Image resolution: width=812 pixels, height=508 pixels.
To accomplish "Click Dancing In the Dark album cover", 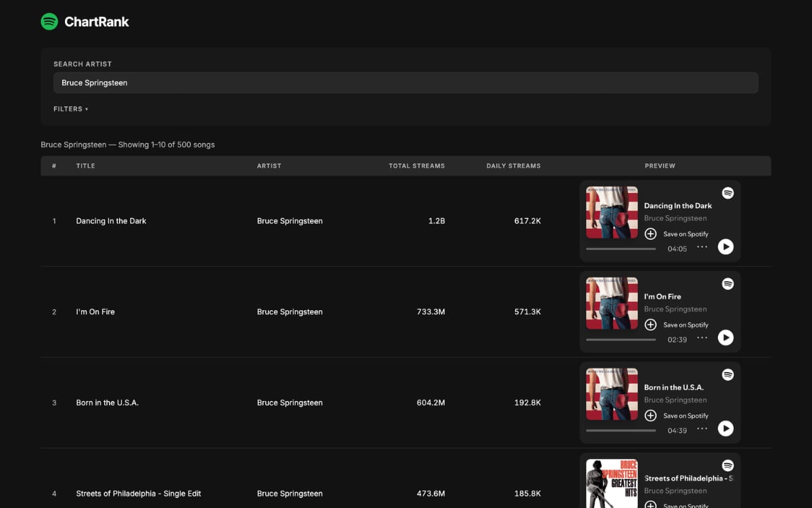I will [612, 212].
